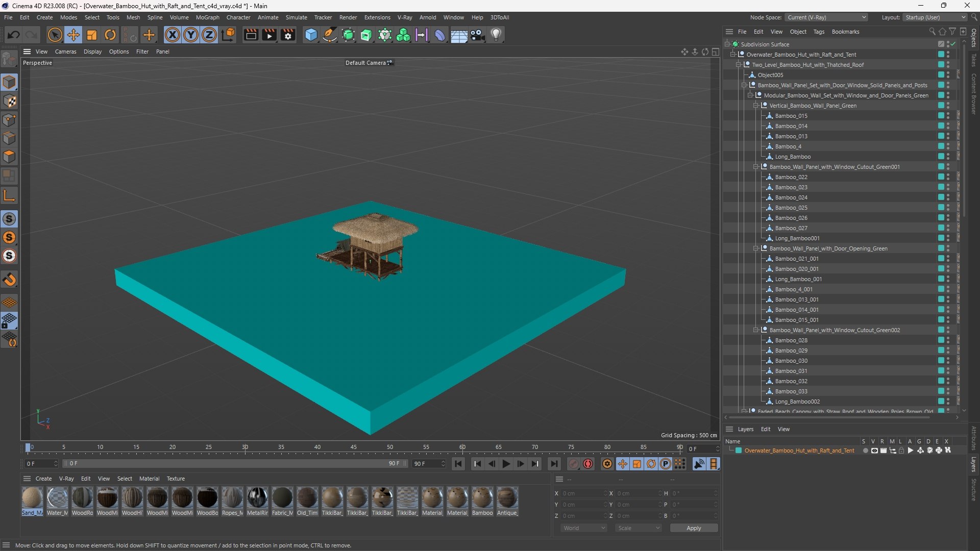Open the Spline Pen tool
The image size is (980, 551).
point(330,35)
